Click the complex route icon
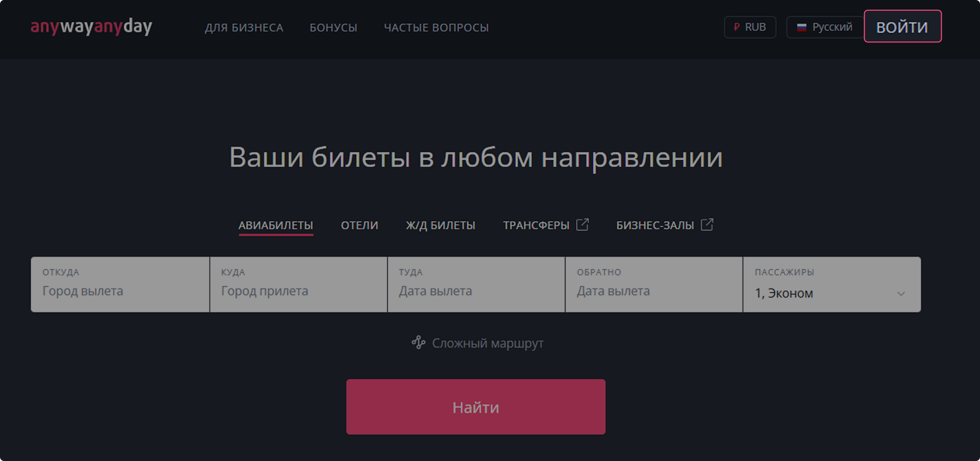Viewport: 980px width, 461px height. (x=418, y=343)
